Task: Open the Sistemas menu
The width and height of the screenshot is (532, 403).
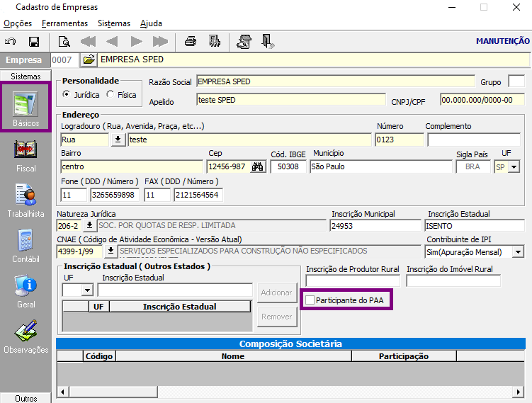Action: pyautogui.click(x=114, y=23)
